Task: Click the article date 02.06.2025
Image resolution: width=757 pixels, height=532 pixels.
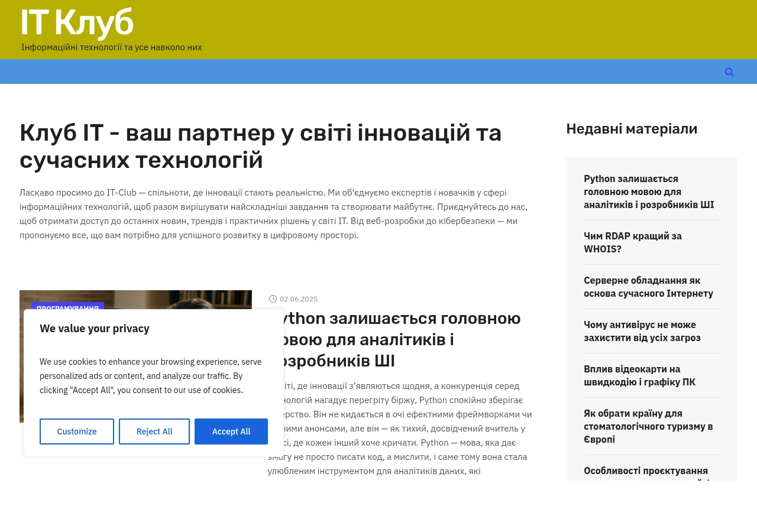Action: (299, 299)
